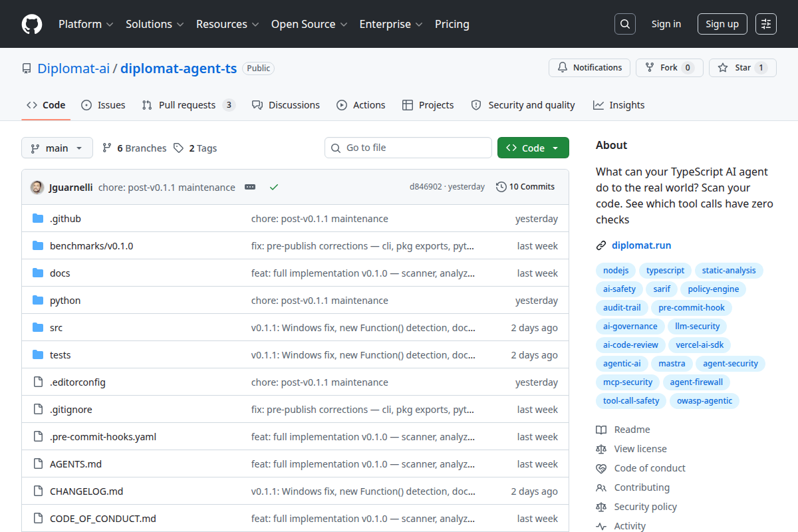Expand the Platform menu
Viewport: 798px width, 532px height.
click(86, 24)
